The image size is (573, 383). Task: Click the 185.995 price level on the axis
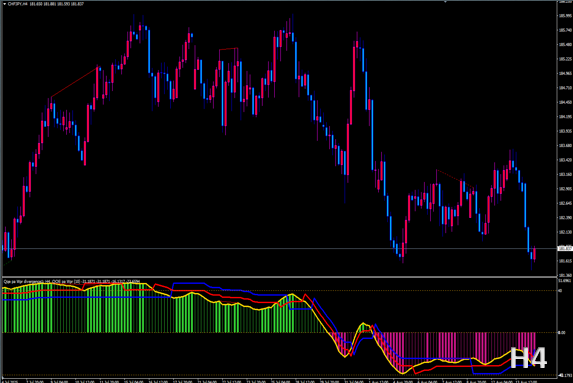tap(565, 16)
